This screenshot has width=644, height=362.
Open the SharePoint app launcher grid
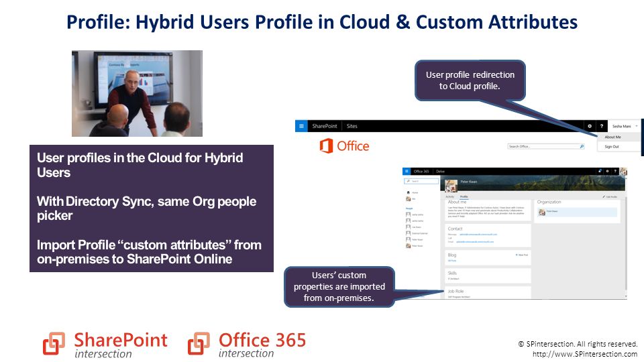coord(301,126)
